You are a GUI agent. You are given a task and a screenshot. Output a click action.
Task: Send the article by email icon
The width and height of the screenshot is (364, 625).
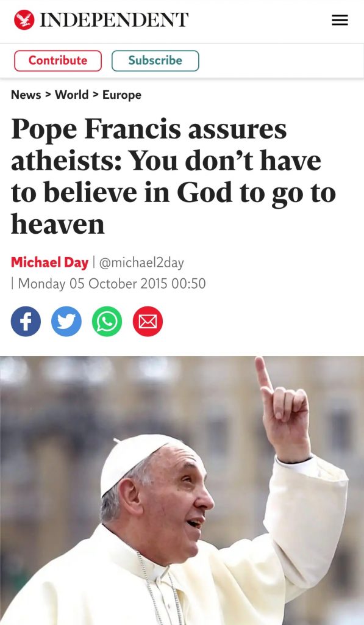(x=148, y=321)
